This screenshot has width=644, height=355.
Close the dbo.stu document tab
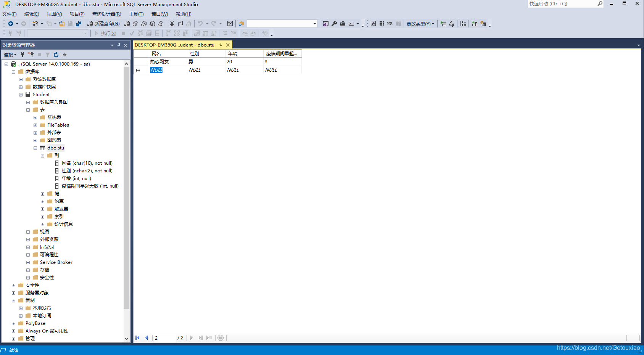[228, 45]
